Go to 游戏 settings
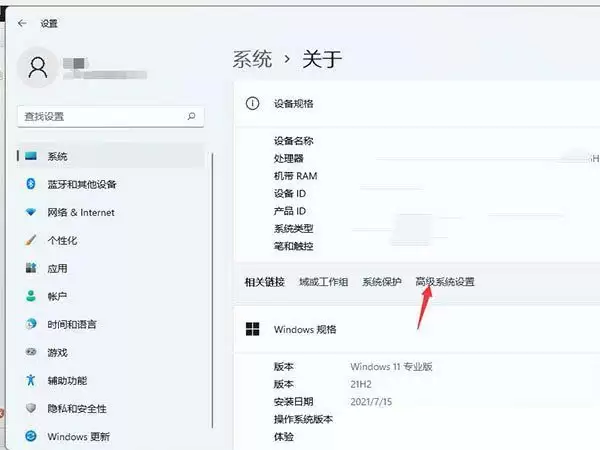The image size is (600, 450). pyautogui.click(x=57, y=352)
